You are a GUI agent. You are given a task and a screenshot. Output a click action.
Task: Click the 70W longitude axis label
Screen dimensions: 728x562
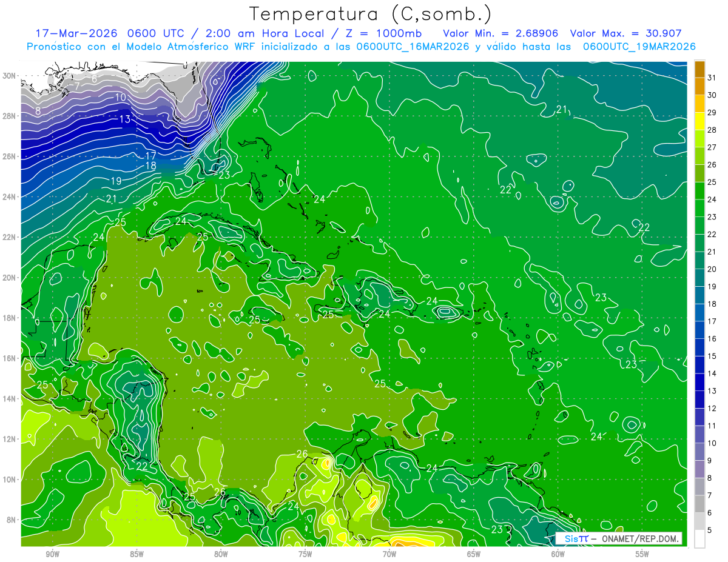(389, 554)
